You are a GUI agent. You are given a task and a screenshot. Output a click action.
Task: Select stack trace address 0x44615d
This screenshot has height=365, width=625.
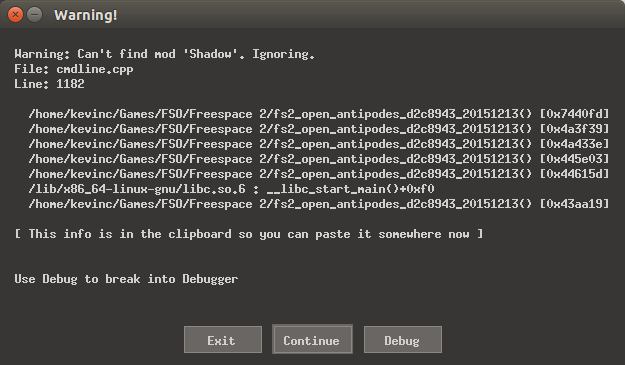coord(574,174)
